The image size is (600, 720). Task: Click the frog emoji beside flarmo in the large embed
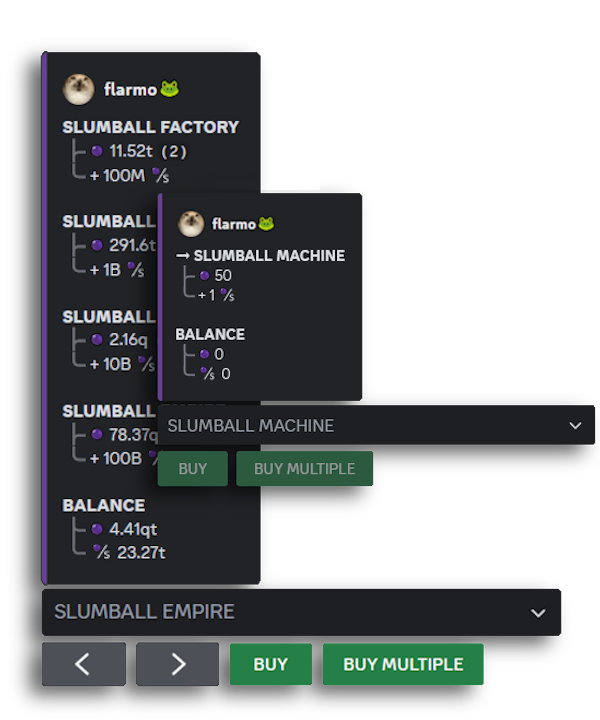(170, 89)
